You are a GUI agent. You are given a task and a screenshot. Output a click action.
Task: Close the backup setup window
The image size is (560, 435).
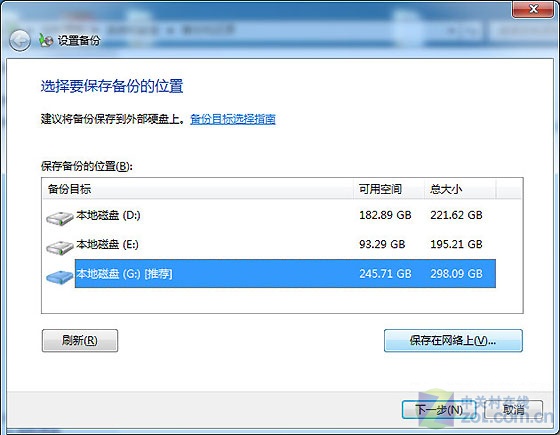[533, 9]
